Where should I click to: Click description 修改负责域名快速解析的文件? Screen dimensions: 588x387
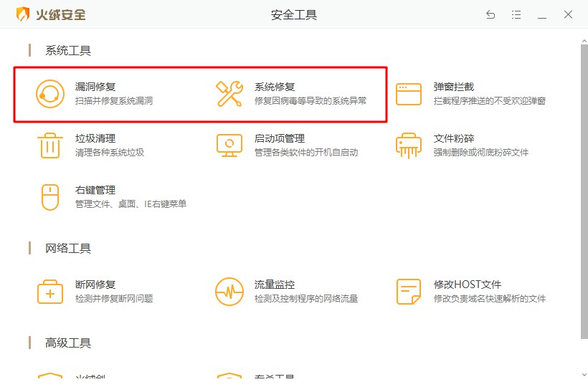tap(489, 299)
